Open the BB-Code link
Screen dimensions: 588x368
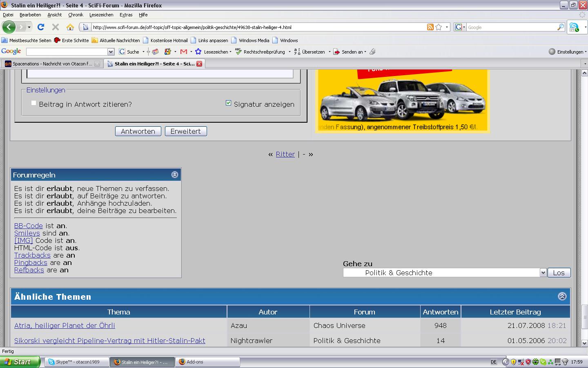click(28, 226)
